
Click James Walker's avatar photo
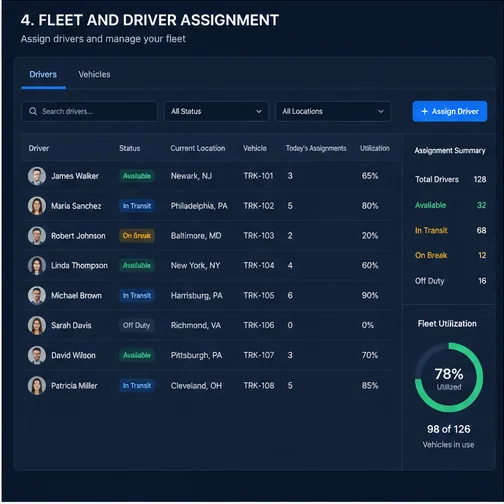37,176
